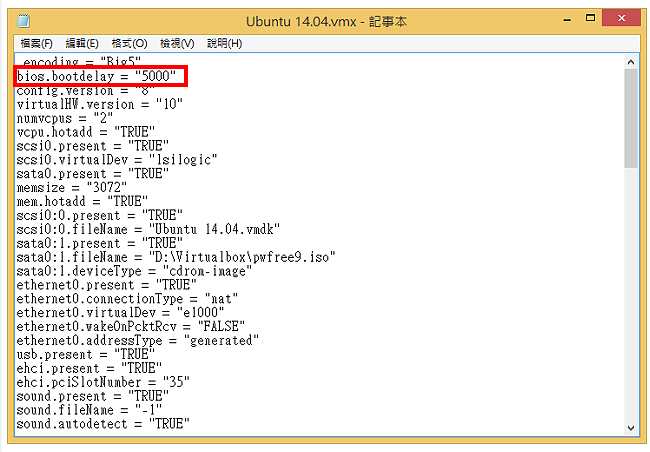Click the line scsi0.virtualDev = "lsilogic"

[117, 160]
